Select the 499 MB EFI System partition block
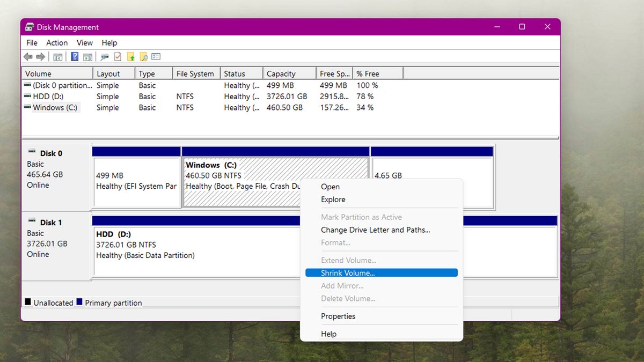644x362 pixels. click(x=137, y=178)
